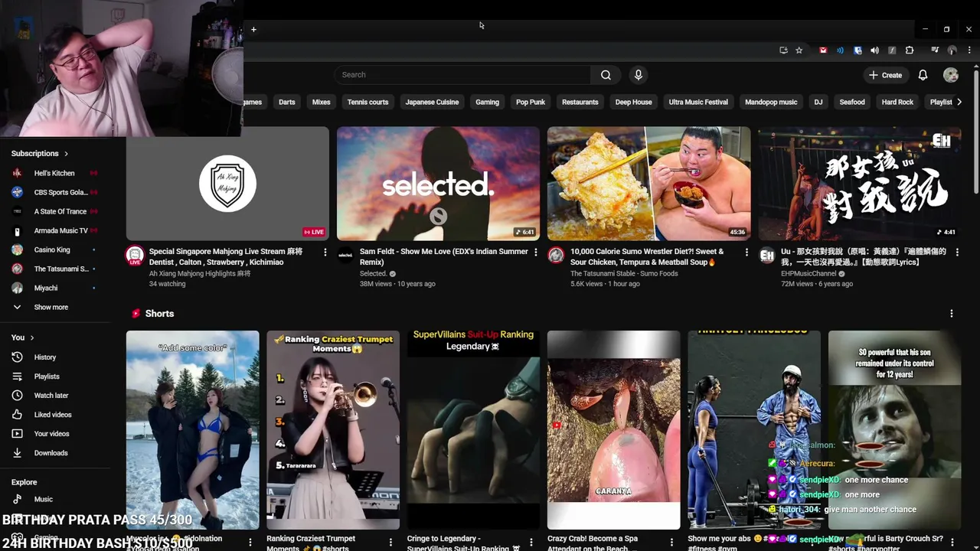The height and width of the screenshot is (551, 980).
Task: Expand Show more subscriptions
Action: click(x=51, y=307)
